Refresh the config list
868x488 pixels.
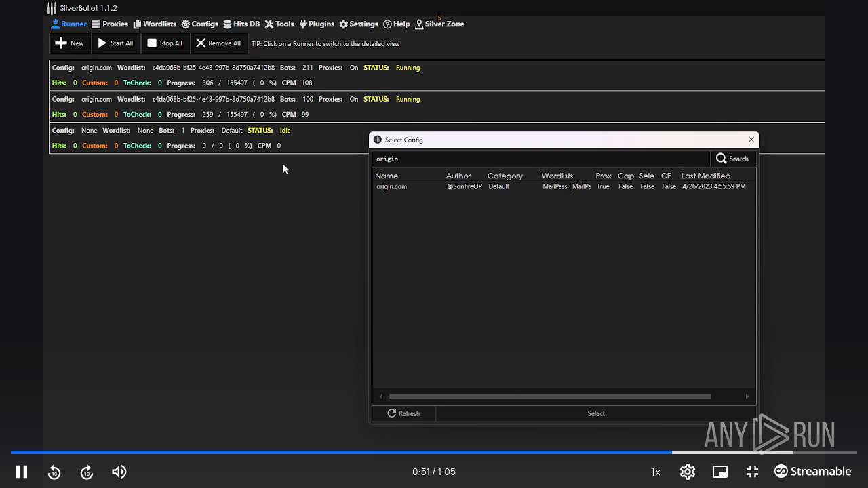pos(403,413)
